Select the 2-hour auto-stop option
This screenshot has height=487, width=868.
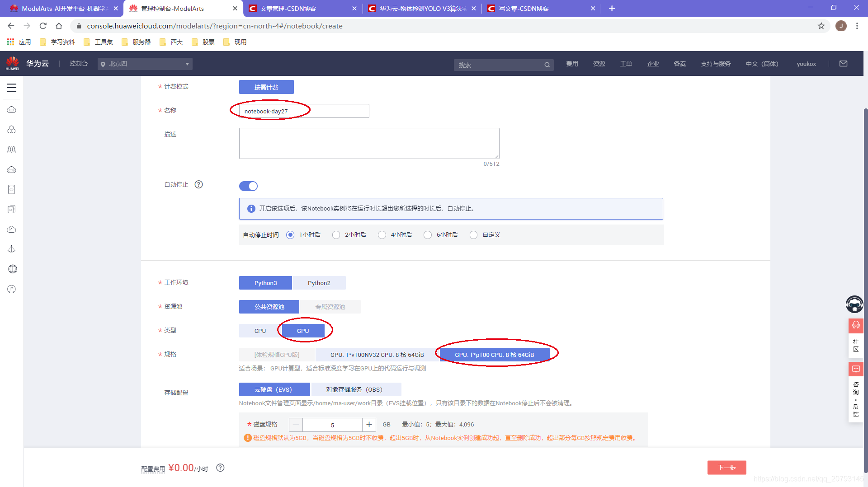(336, 235)
